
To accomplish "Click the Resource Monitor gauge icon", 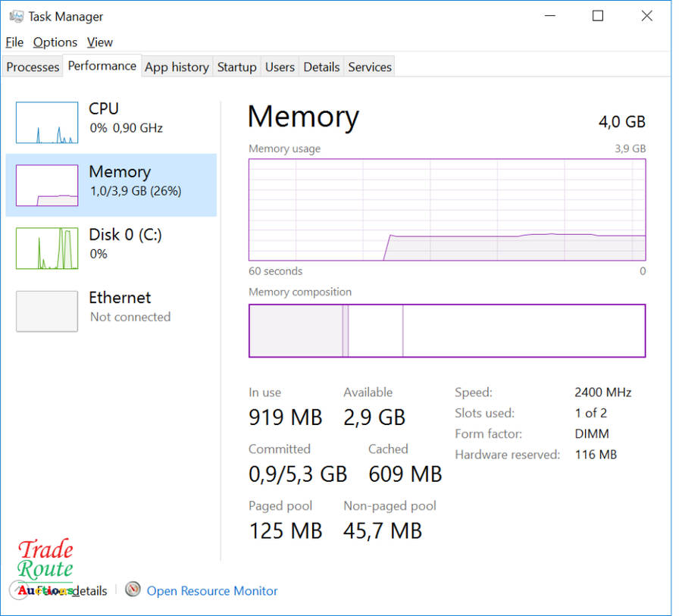I will [x=133, y=589].
